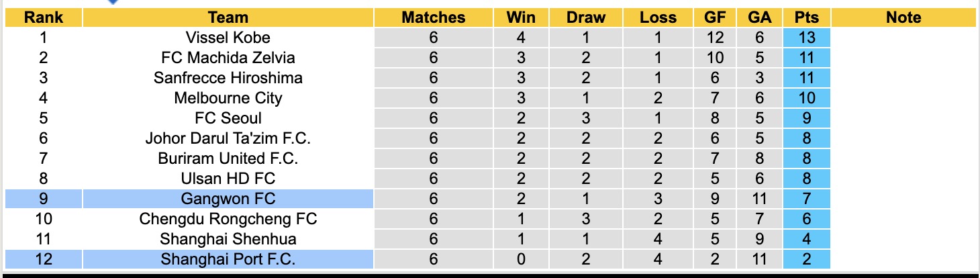Open the Vissel Kobe team link
The image size is (980, 278).
click(x=228, y=38)
